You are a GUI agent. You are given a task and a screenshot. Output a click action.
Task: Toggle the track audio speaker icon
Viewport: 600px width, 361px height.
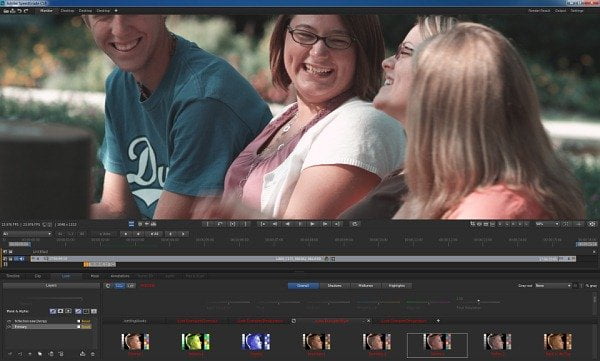pyautogui.click(x=21, y=259)
